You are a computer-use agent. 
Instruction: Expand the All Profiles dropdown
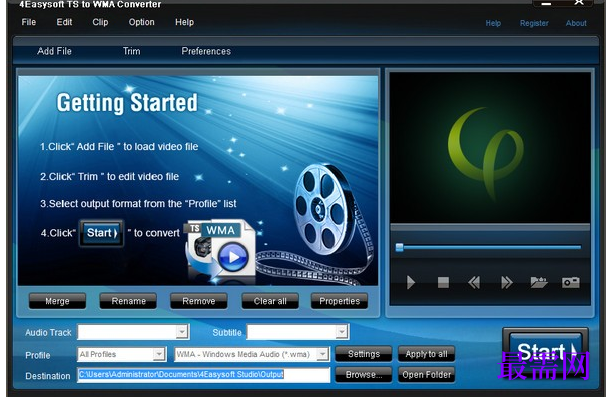(x=159, y=354)
